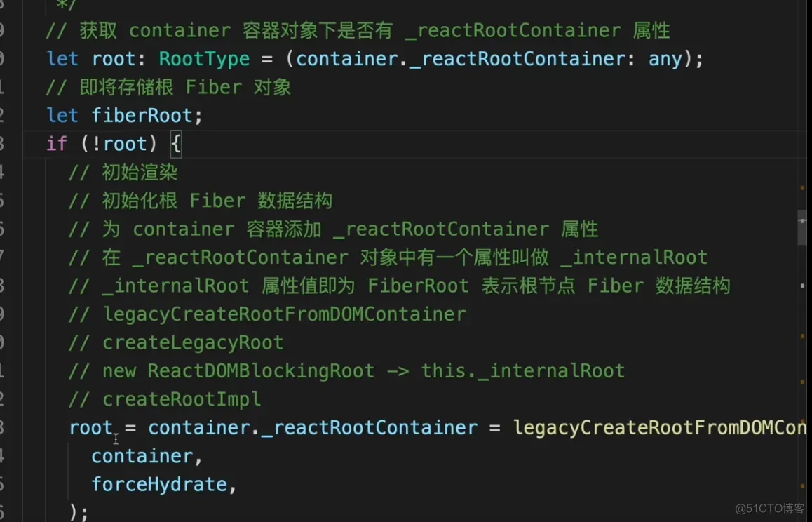The width and height of the screenshot is (812, 522).
Task: Click the closing ); on the last line
Action: pos(79,512)
